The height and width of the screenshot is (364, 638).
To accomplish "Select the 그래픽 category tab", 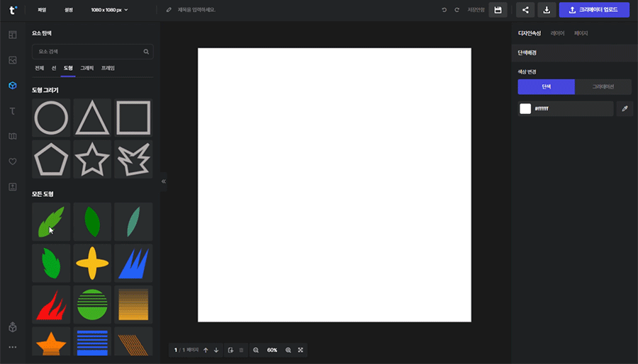I will pyautogui.click(x=87, y=68).
